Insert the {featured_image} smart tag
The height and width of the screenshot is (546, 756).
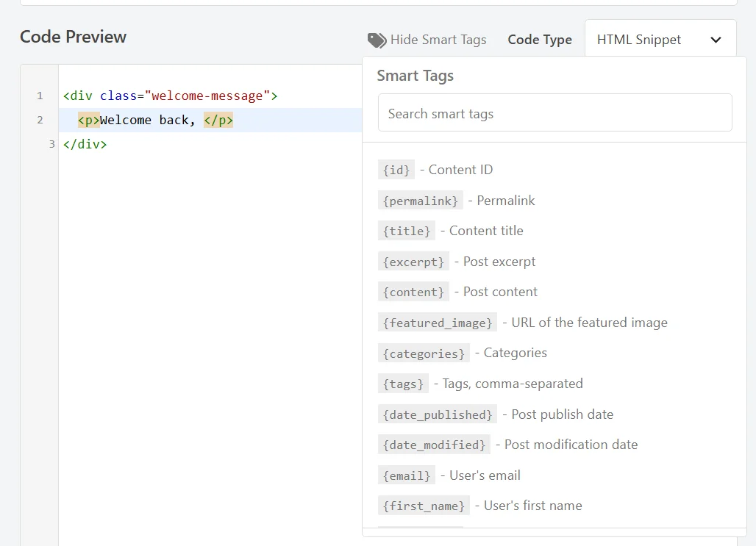(438, 323)
